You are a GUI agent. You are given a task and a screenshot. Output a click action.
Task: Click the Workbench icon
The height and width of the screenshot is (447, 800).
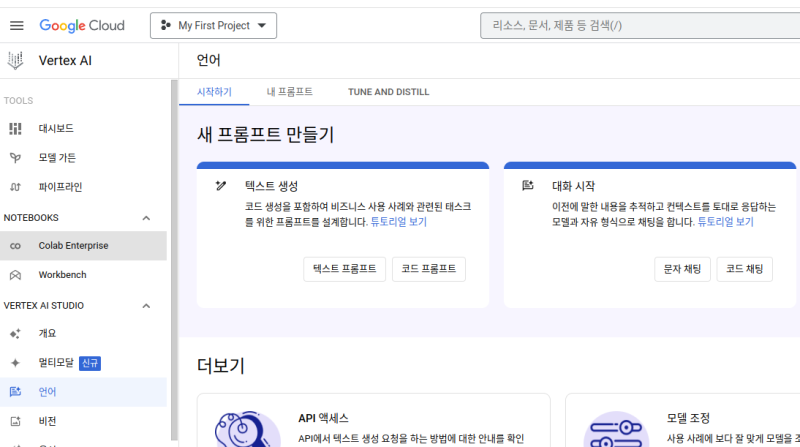pyautogui.click(x=15, y=275)
